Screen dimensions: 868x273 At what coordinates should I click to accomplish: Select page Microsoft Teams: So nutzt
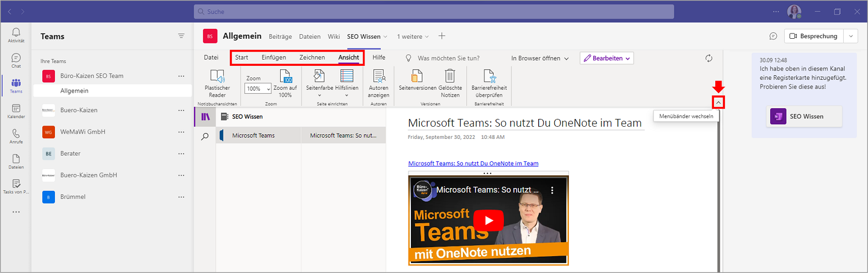coord(344,135)
